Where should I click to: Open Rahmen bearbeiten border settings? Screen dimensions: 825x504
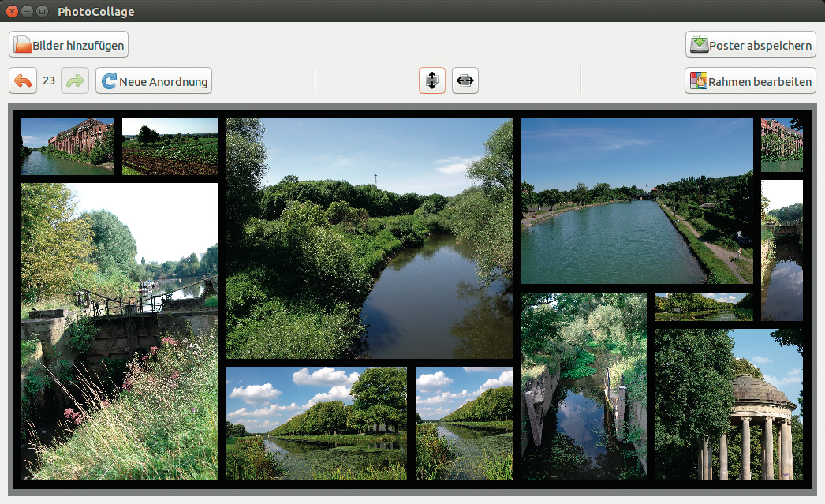point(749,80)
